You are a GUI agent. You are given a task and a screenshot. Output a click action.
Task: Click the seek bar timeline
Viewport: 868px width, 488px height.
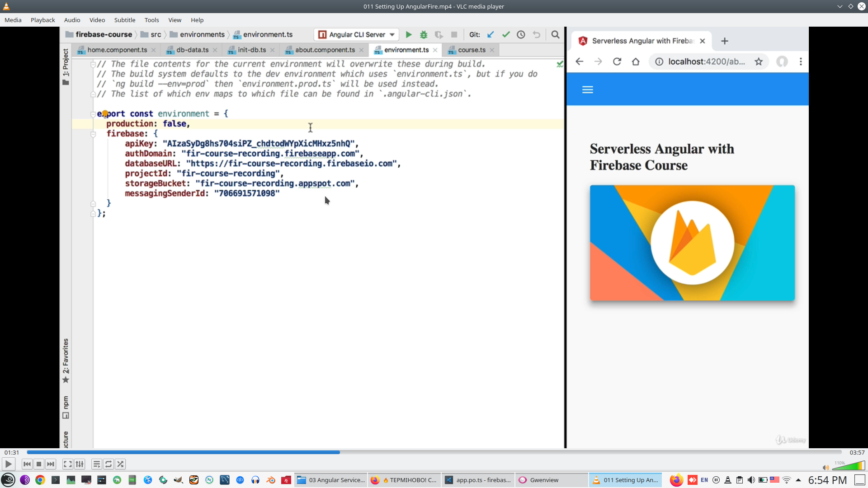[x=434, y=452]
